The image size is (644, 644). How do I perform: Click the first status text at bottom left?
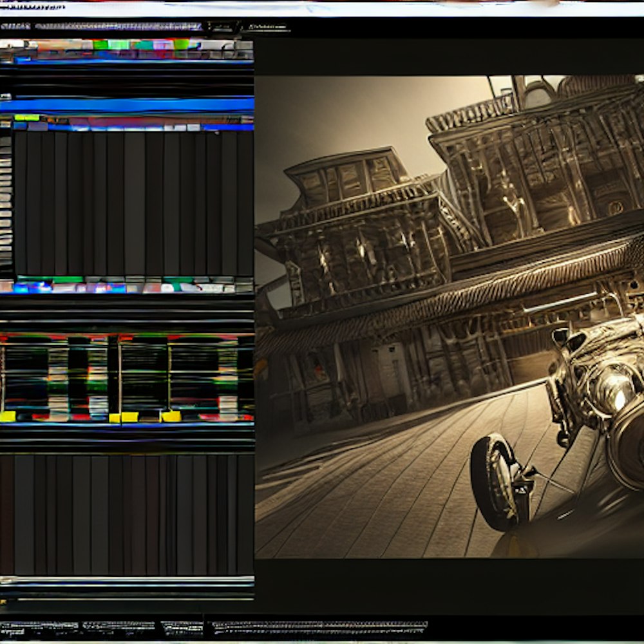click(x=39, y=626)
